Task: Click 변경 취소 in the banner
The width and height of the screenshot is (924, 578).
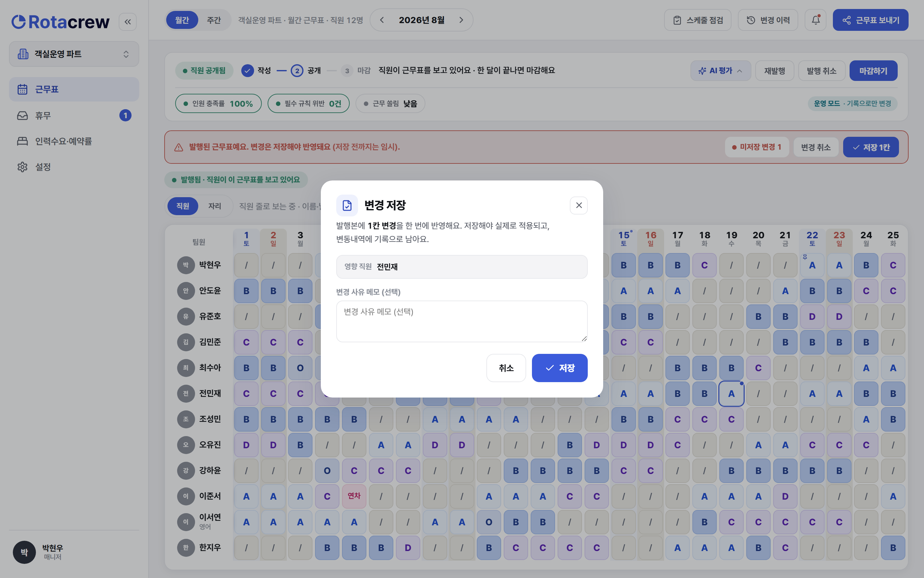Action: [816, 147]
